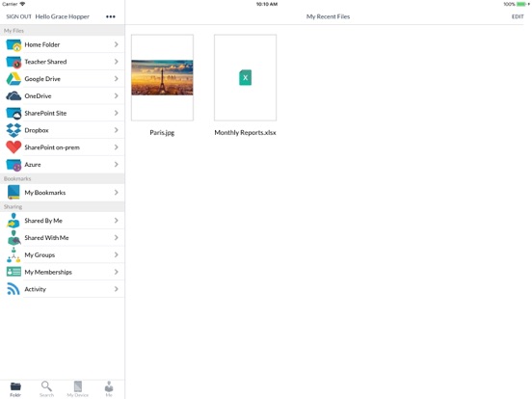Click the Paris.jpg file name
Viewport: 532px width, 399px height.
[162, 133]
